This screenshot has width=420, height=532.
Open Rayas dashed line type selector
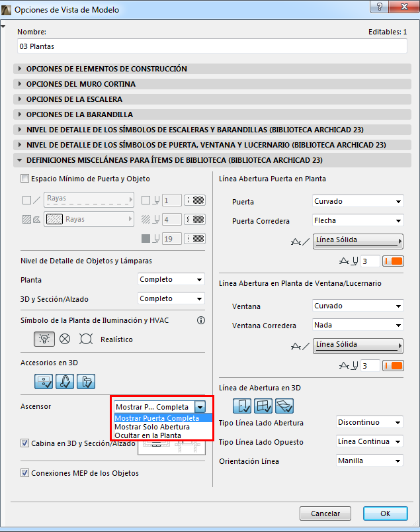(89, 200)
